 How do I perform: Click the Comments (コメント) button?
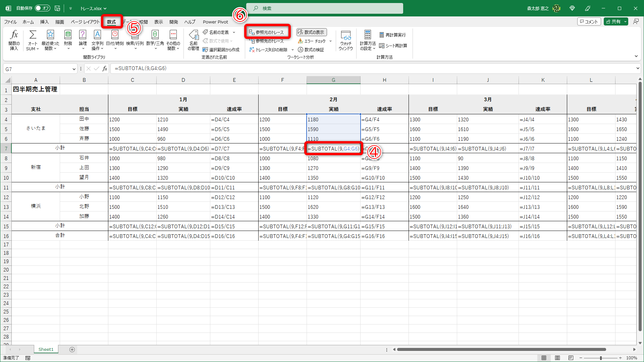[x=589, y=21]
